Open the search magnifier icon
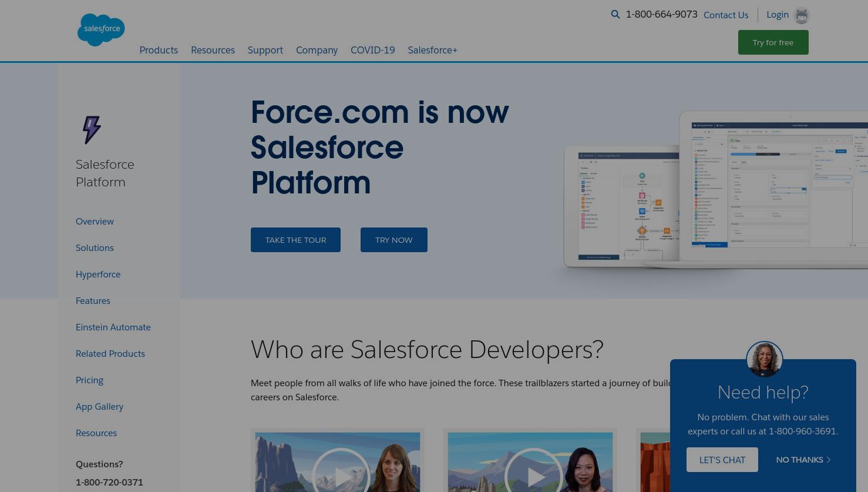Viewport: 868px width, 492px height. (615, 14)
